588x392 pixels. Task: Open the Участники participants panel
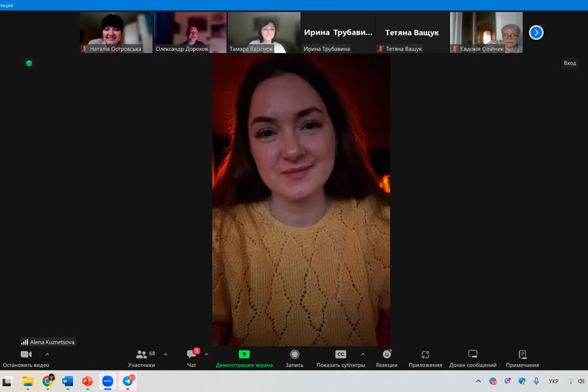tap(141, 359)
